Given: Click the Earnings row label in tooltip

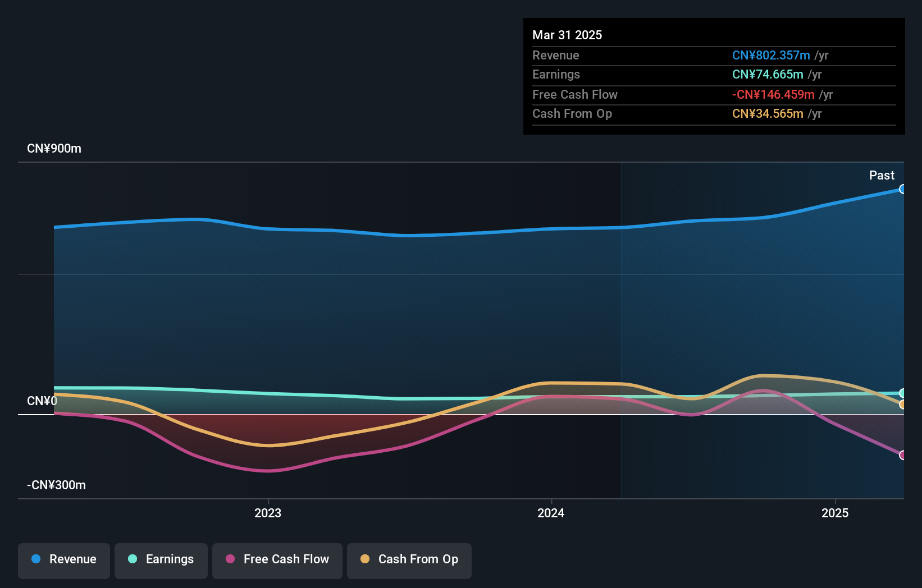Looking at the screenshot, I should coord(556,74).
